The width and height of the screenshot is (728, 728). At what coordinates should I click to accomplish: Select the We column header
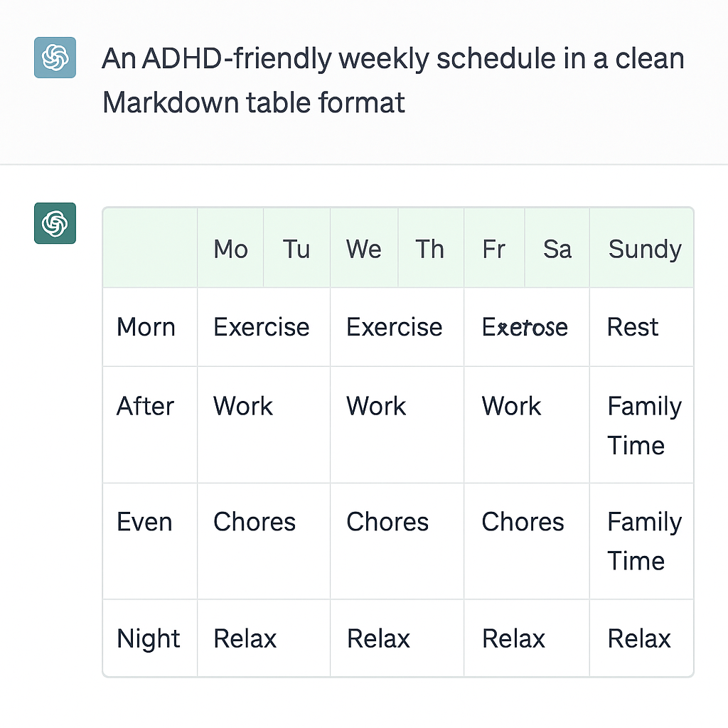(x=364, y=250)
